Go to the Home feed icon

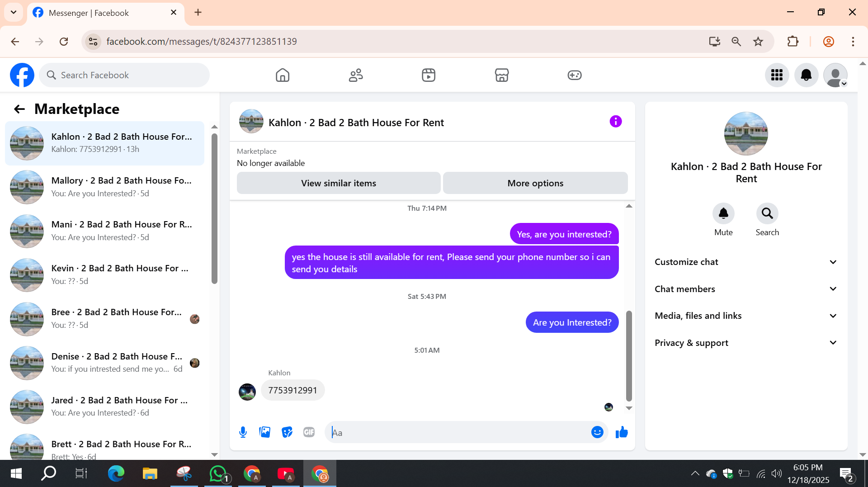[283, 75]
